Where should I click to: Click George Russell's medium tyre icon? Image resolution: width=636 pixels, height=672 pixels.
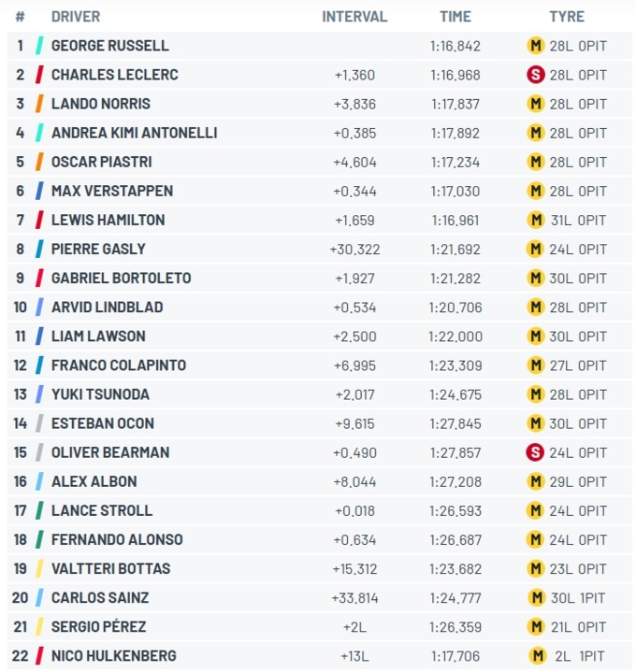tap(536, 46)
